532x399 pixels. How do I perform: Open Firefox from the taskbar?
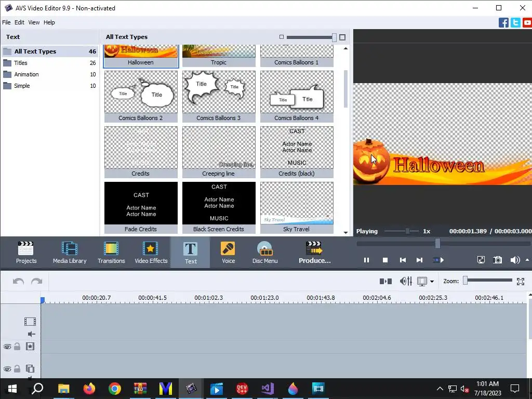89,389
